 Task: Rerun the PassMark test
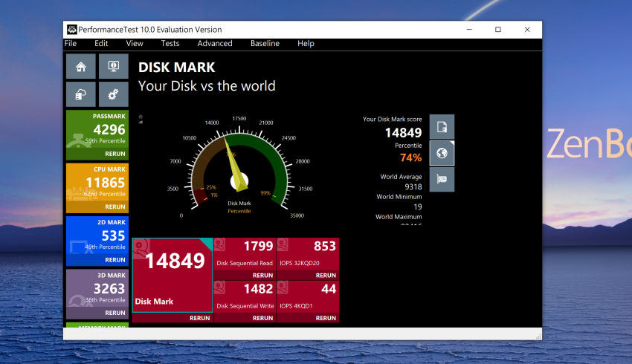(115, 154)
